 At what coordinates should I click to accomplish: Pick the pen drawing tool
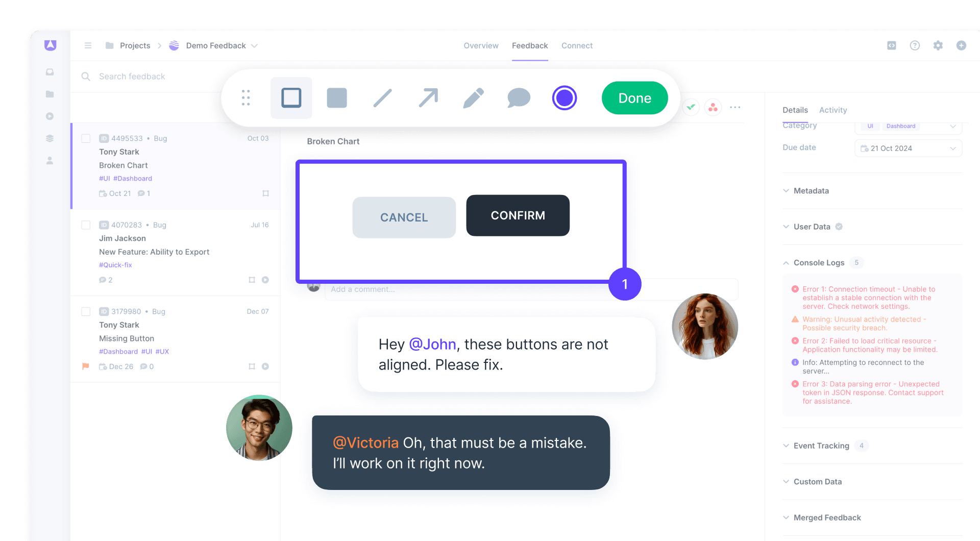point(474,97)
